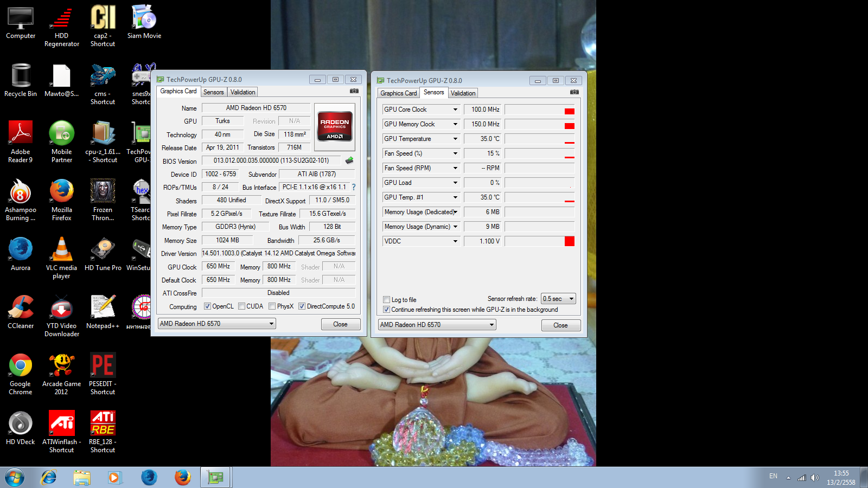This screenshot has width=868, height=488.
Task: Switch to Validation tab in left GPU-Z window
Action: click(x=242, y=92)
